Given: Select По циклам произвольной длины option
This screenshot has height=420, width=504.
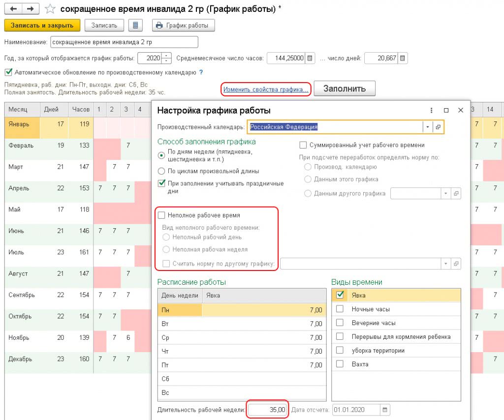Looking at the screenshot, I should (x=161, y=171).
